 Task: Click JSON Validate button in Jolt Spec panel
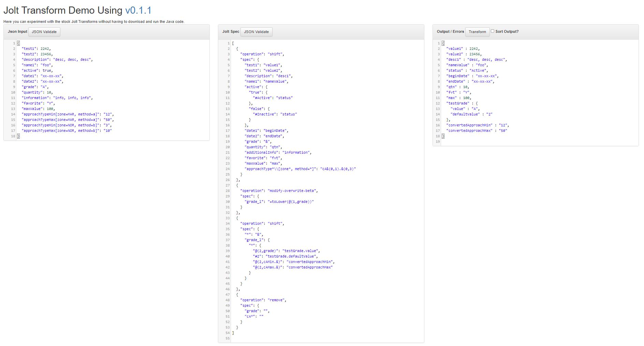(257, 32)
